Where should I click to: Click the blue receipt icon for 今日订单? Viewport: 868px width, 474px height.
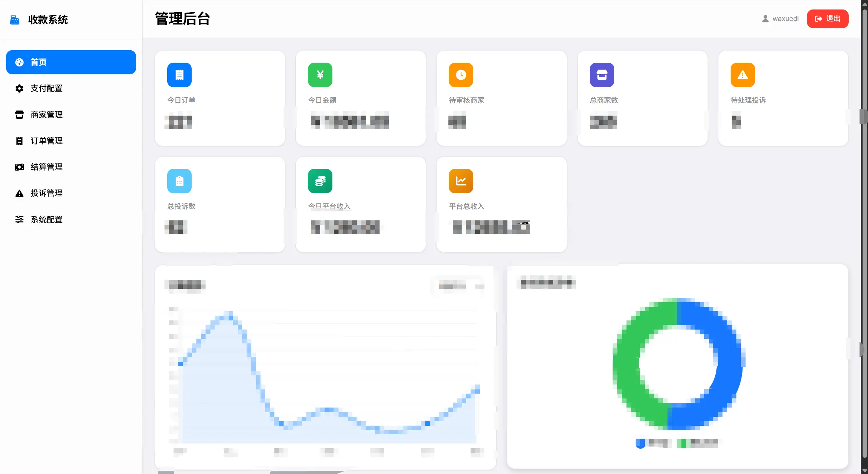tap(179, 75)
